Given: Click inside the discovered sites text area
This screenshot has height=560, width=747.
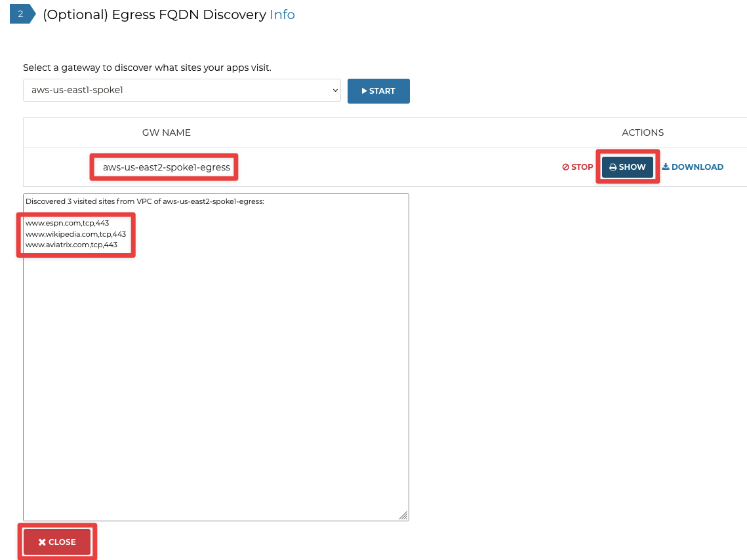Looking at the screenshot, I should coord(216,357).
